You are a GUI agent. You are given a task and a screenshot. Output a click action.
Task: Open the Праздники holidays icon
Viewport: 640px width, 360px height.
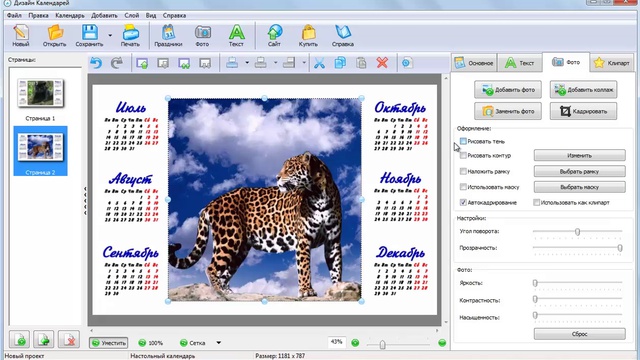click(168, 35)
